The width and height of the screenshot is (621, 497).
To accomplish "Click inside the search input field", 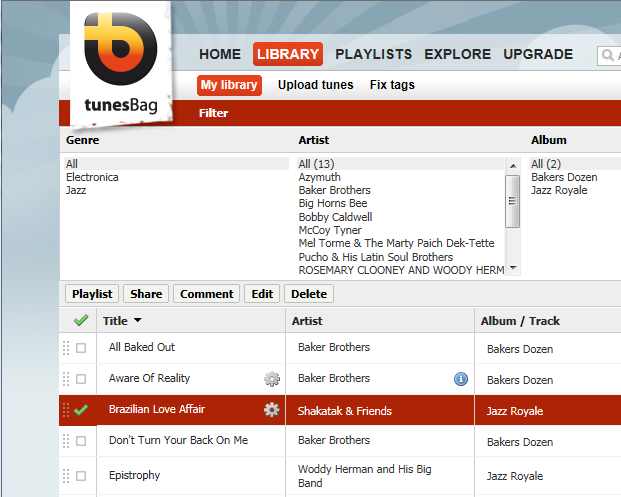I will coord(610,55).
